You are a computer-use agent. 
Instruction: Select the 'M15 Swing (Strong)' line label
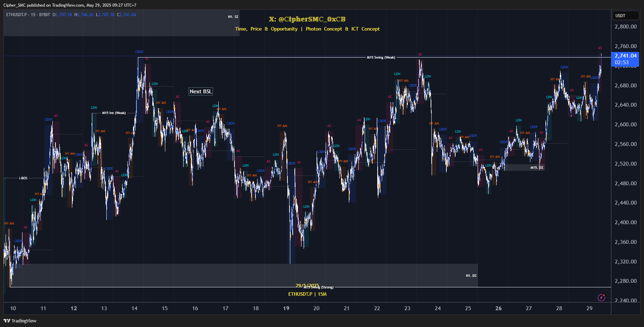coord(319,287)
